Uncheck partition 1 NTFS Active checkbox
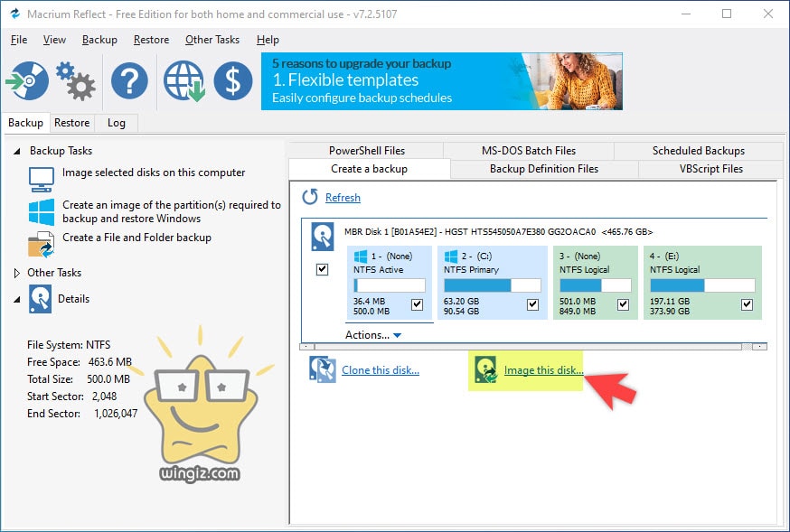Viewport: 790px width, 532px height. pos(418,304)
